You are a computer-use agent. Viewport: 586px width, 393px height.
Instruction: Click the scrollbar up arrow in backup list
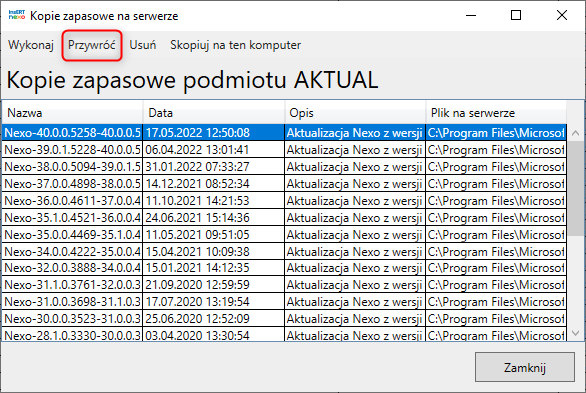[x=576, y=133]
